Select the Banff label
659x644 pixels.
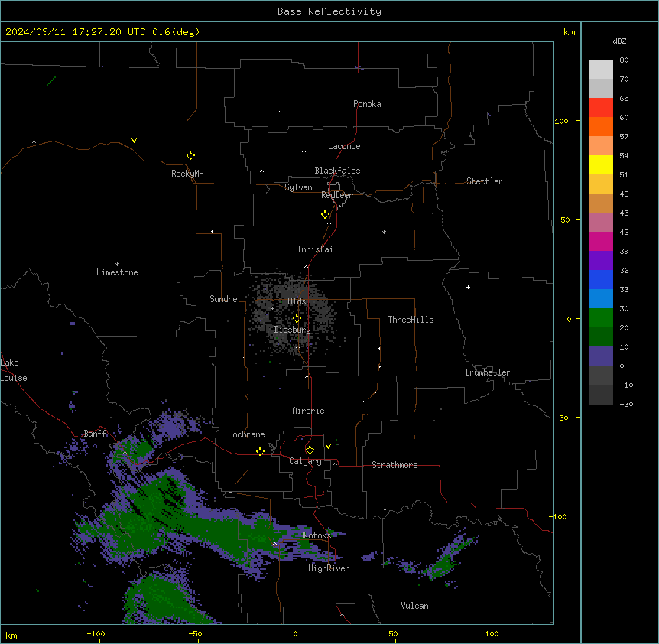[x=96, y=434]
